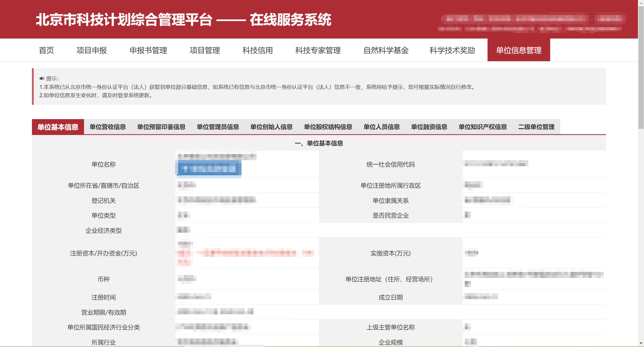The height and width of the screenshot is (347, 644).
Task: Go to 科学技术奖励 page
Action: pyautogui.click(x=452, y=50)
